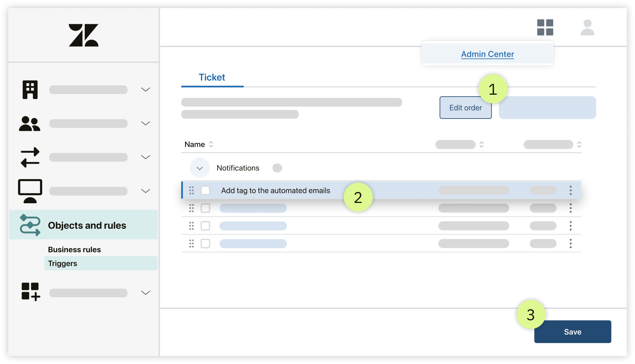Screen dimensions: 635x364
Task: Select Triggers in the sidebar menu
Action: [63, 263]
